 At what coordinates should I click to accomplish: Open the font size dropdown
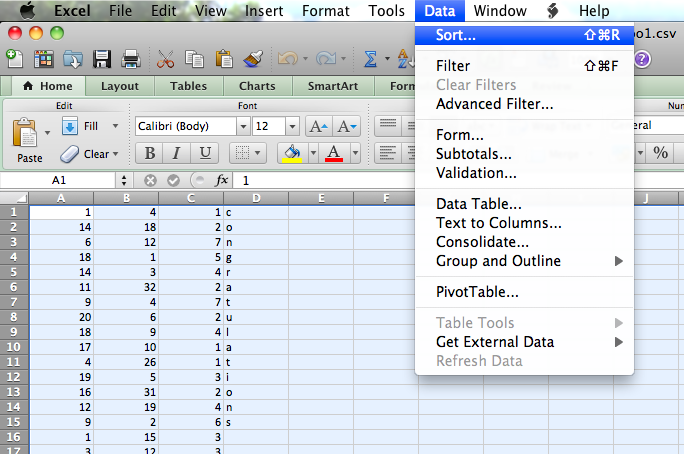click(x=292, y=126)
